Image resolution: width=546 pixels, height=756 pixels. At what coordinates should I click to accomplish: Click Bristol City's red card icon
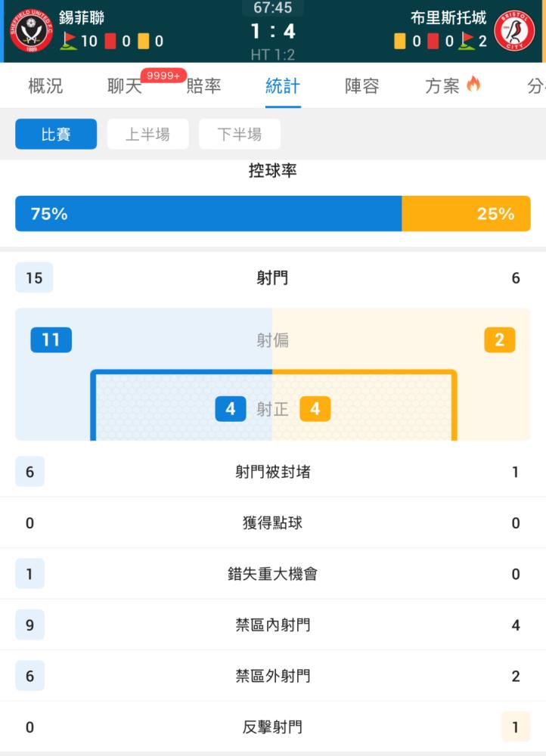coord(433,41)
